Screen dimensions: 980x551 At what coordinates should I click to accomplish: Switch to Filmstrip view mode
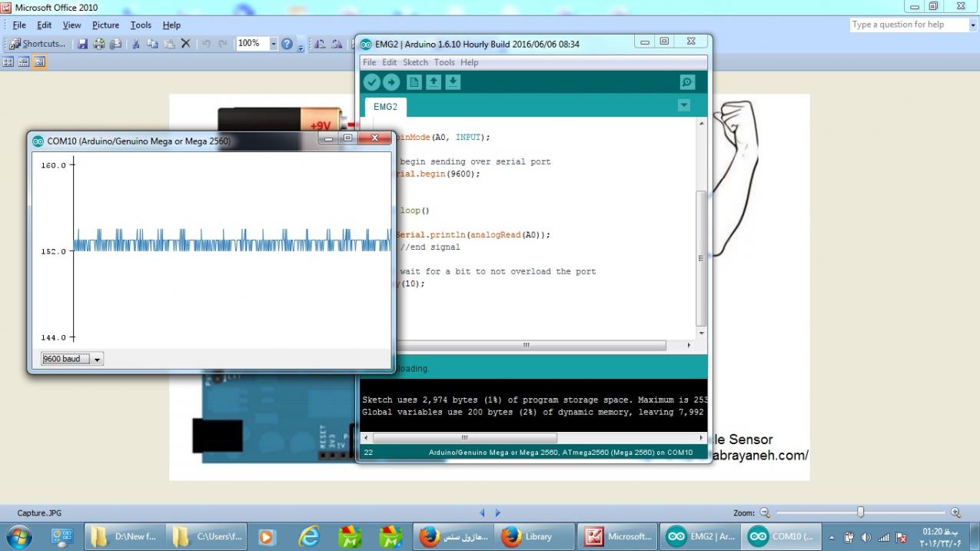[x=24, y=61]
